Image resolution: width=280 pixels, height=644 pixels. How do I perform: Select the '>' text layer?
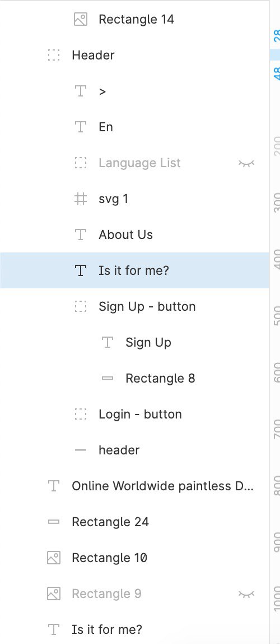tap(134, 91)
